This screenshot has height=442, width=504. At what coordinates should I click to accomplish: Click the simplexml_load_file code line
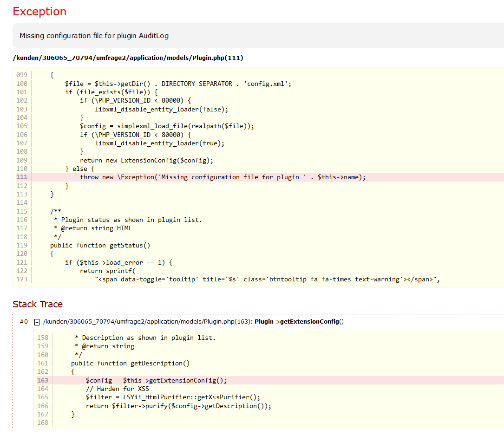167,126
